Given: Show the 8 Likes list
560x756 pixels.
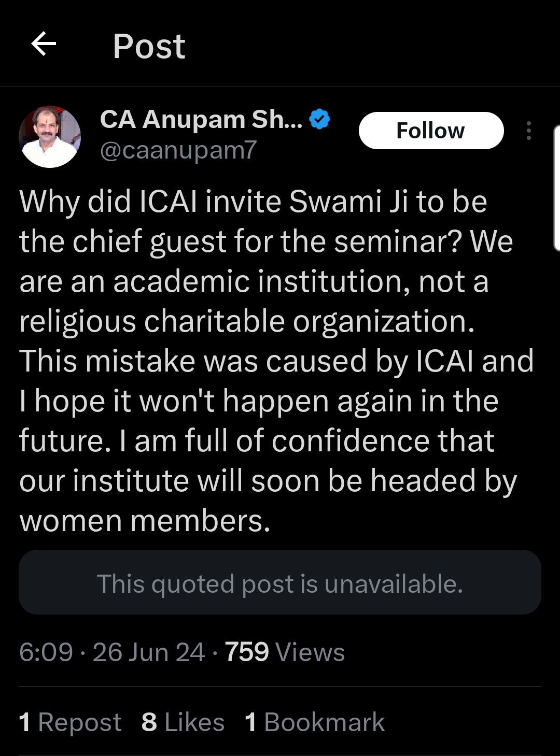Looking at the screenshot, I should click(x=183, y=722).
